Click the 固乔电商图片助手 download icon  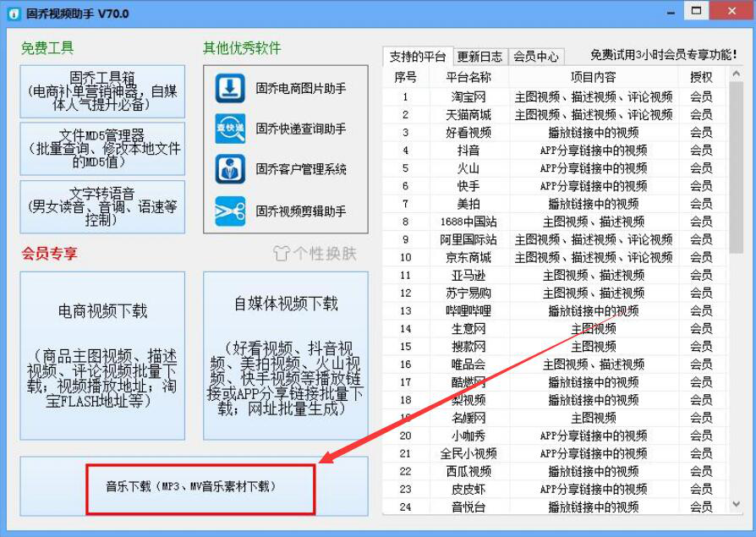230,88
